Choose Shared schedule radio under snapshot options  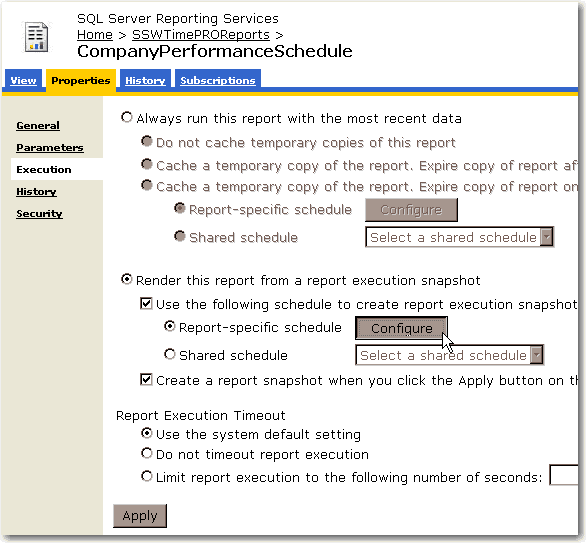(170, 354)
